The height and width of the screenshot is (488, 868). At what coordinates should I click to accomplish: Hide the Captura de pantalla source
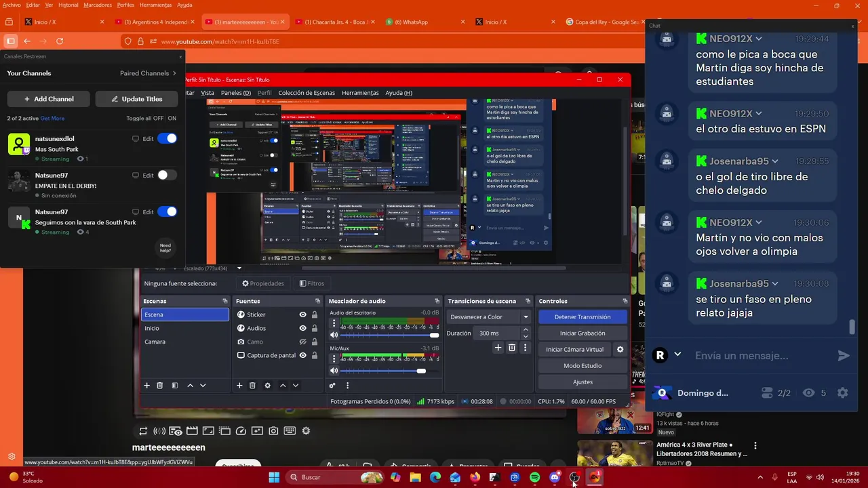point(302,355)
